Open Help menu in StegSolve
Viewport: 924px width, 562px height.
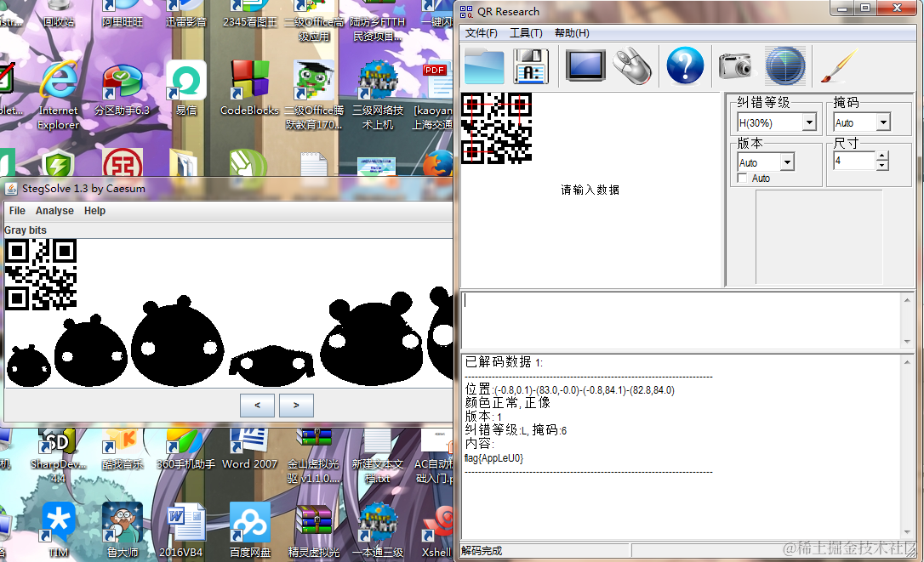tap(95, 211)
